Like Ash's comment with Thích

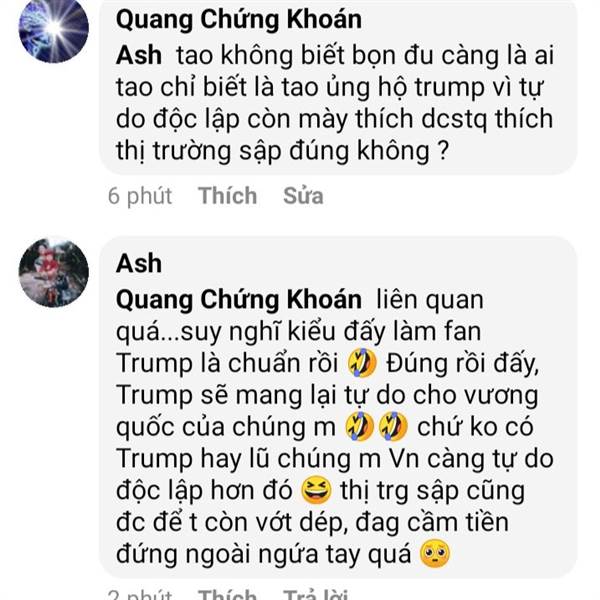click(x=227, y=594)
